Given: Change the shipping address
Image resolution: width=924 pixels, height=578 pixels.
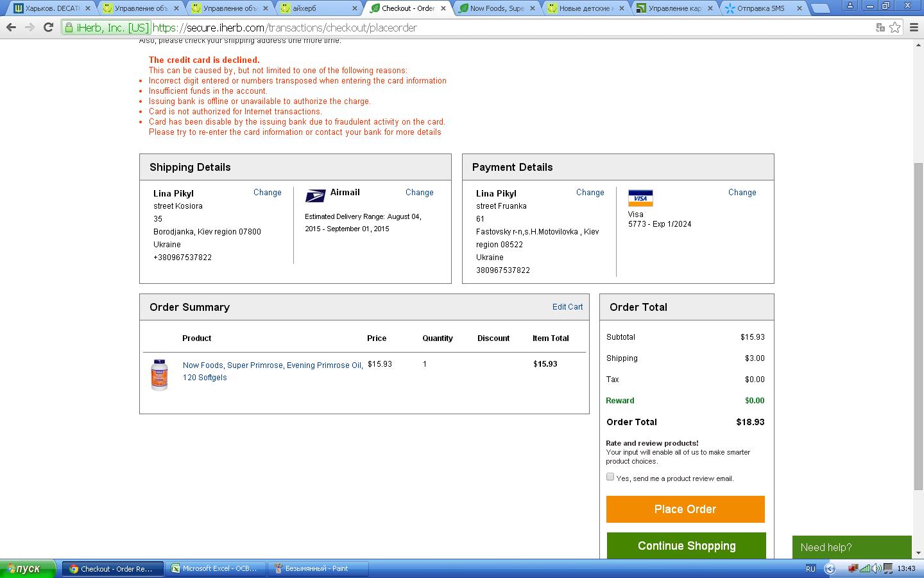Looking at the screenshot, I should click(x=268, y=193).
